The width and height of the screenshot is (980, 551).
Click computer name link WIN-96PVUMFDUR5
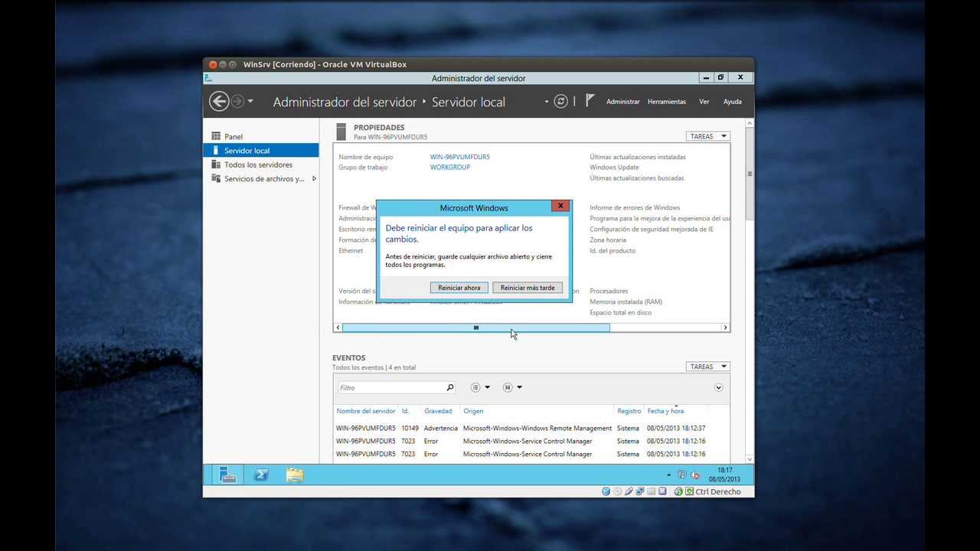tap(459, 157)
